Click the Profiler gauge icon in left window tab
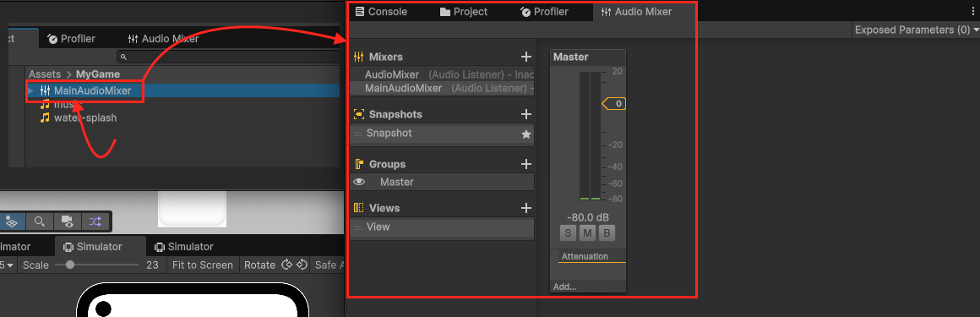The width and height of the screenshot is (980, 317). [x=52, y=39]
